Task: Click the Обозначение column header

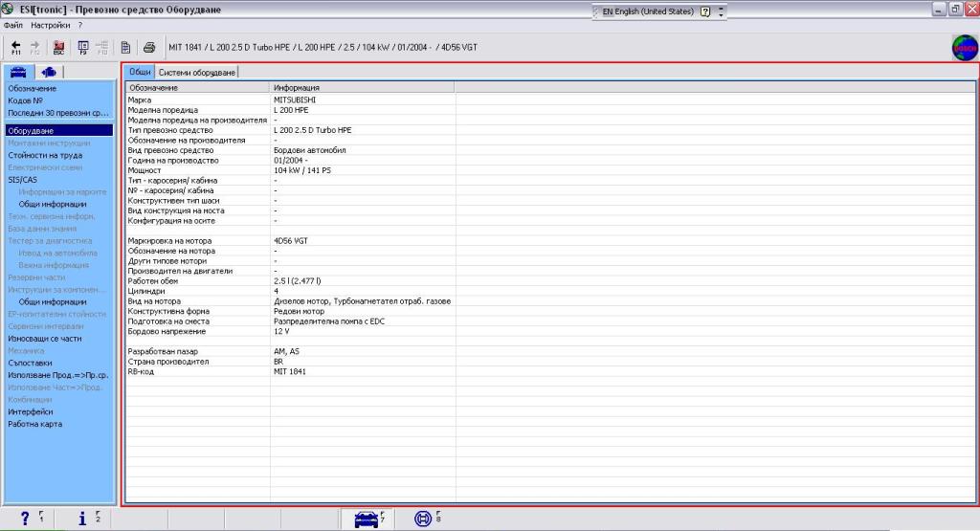Action: [197, 88]
